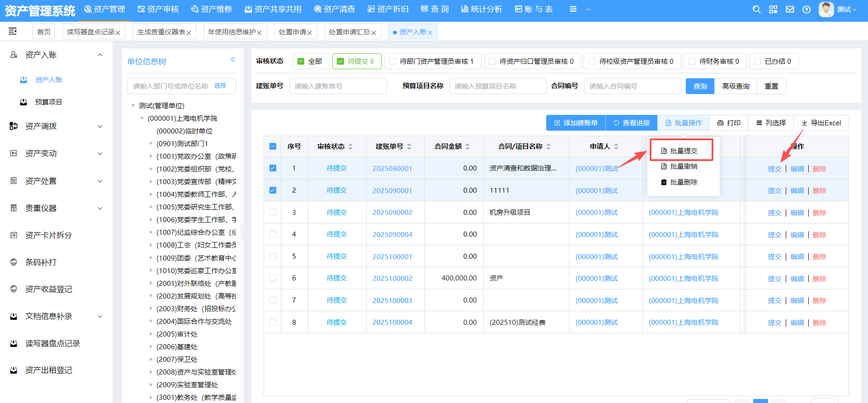This screenshot has width=868, height=403.
Task: Switch to the 处置申请汇总 tab
Action: pos(349,32)
